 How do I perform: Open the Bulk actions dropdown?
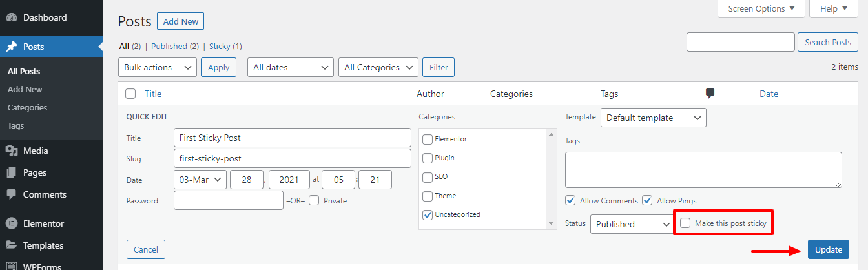click(x=158, y=67)
